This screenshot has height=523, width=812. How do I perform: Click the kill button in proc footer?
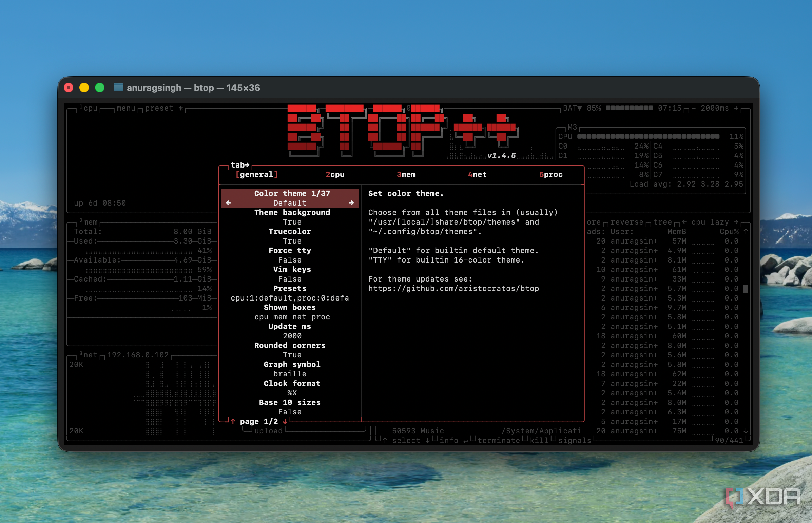[539, 441]
